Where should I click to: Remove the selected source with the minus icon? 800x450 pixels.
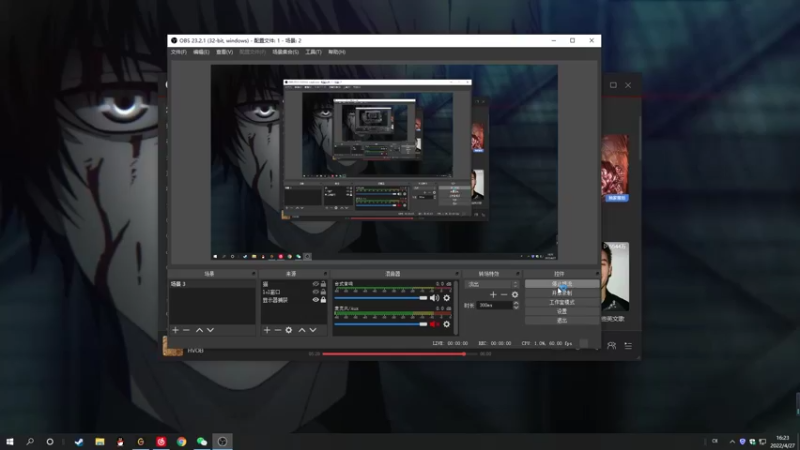(278, 330)
